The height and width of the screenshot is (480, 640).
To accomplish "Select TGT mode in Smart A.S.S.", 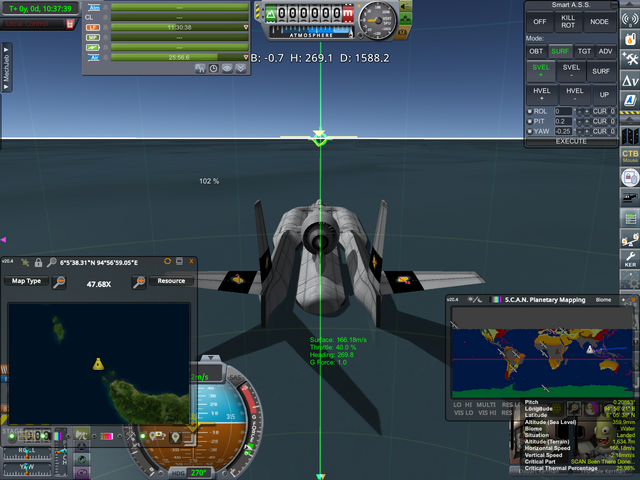I will [x=584, y=51].
